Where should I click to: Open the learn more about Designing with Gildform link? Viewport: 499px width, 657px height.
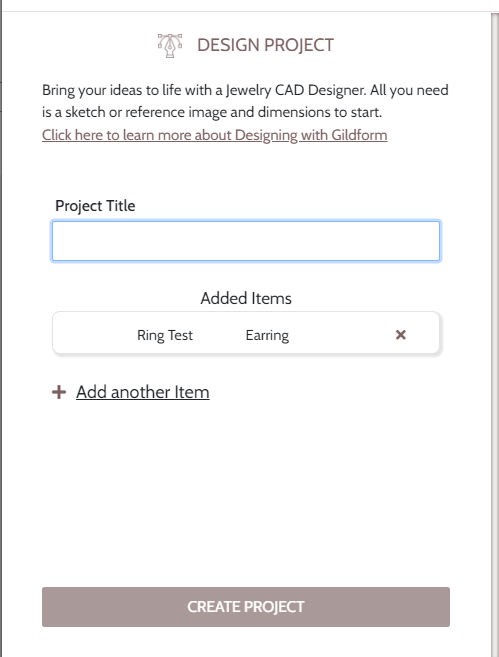coord(215,135)
